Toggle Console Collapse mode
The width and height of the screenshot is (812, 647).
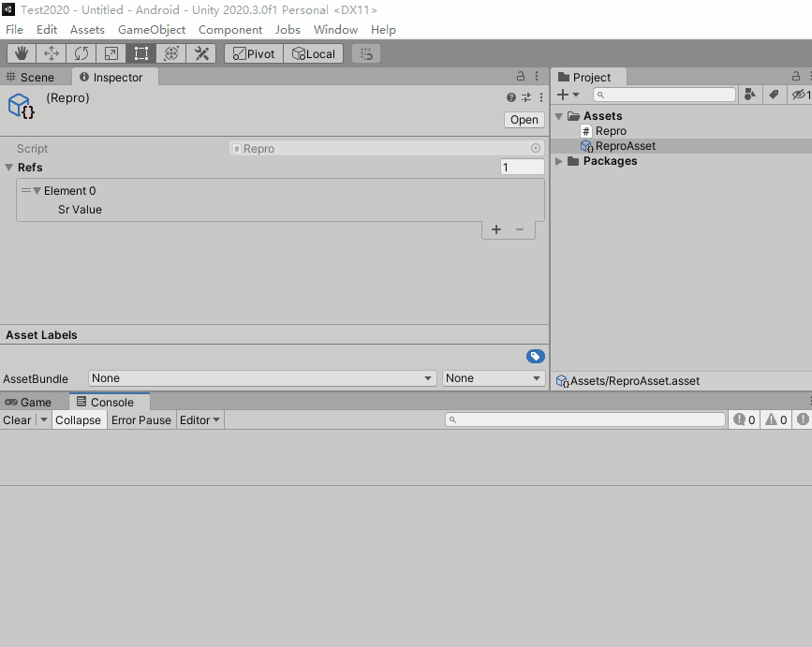point(78,420)
